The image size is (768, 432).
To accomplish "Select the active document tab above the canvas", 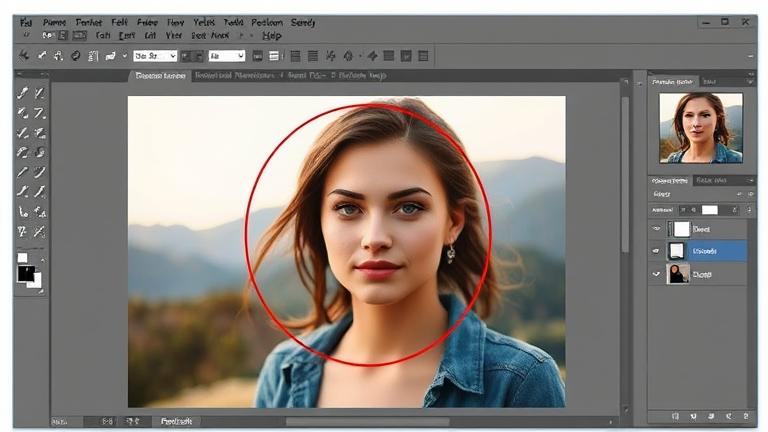I will coord(161,75).
